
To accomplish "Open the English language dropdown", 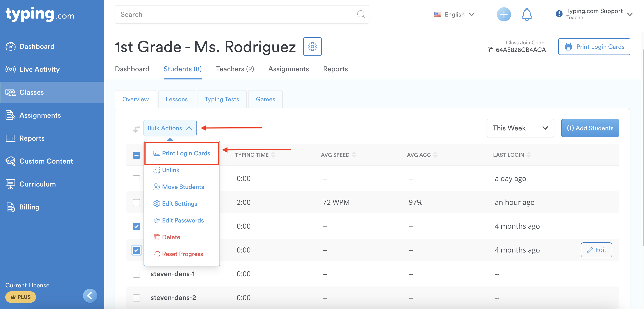I will tap(455, 15).
